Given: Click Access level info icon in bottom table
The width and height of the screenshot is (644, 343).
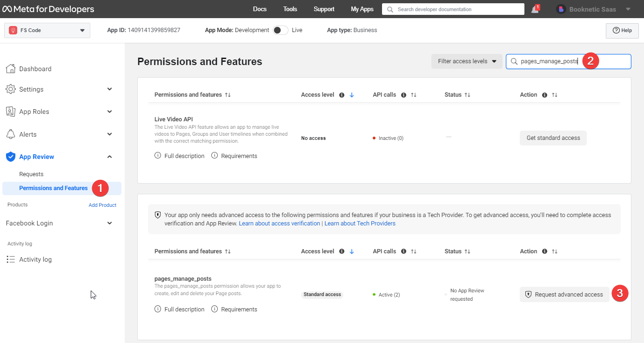Looking at the screenshot, I should (342, 251).
